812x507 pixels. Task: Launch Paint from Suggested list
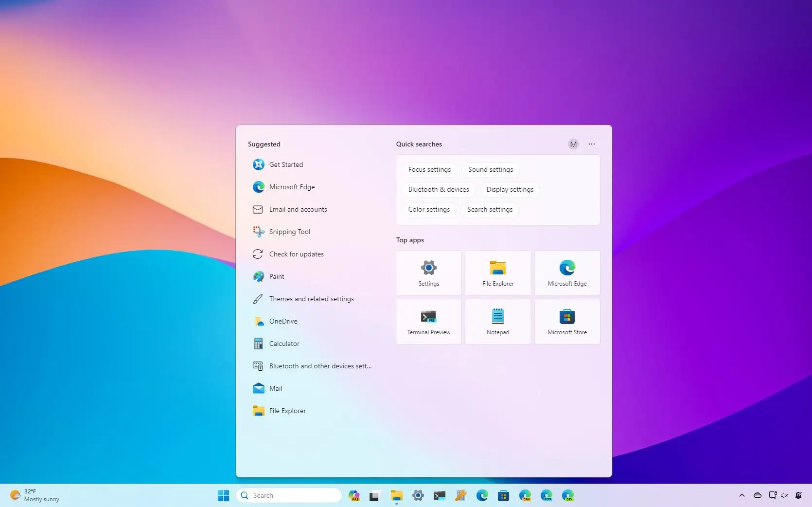[311, 276]
